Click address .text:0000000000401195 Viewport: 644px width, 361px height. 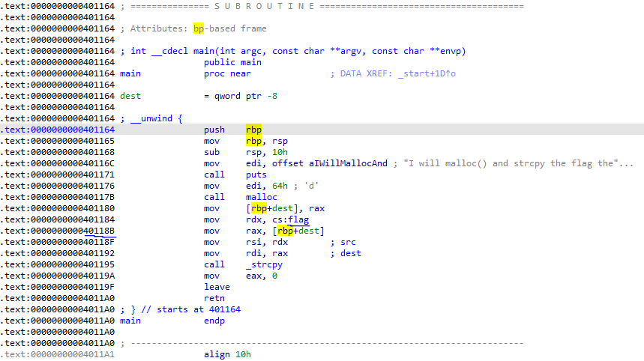coord(58,264)
